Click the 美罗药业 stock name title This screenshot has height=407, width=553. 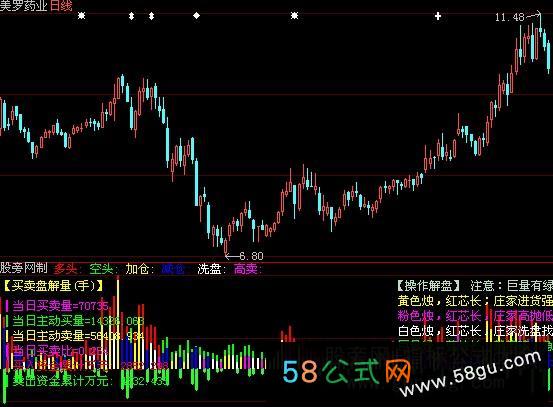tap(24, 6)
